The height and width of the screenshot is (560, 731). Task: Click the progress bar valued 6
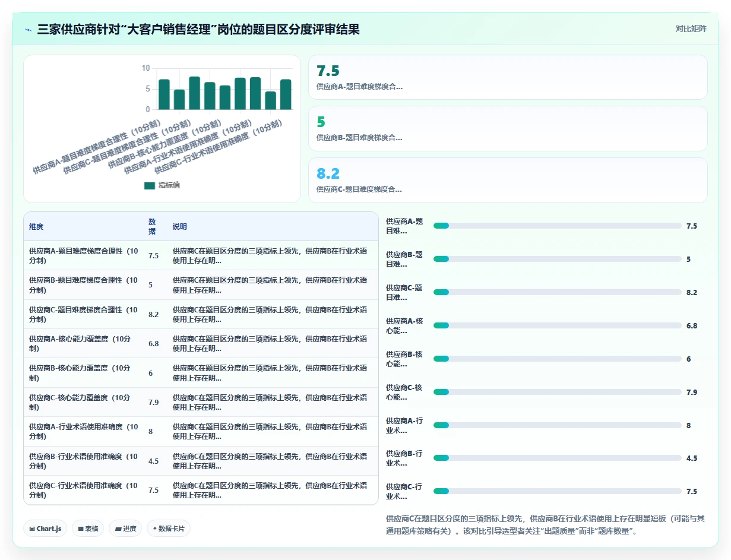558,359
